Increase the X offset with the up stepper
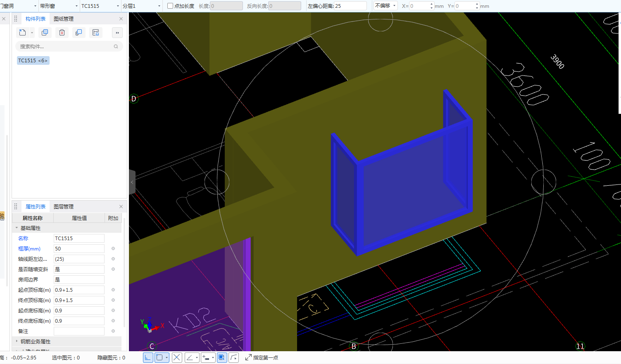621x364 pixels. pos(432,4)
